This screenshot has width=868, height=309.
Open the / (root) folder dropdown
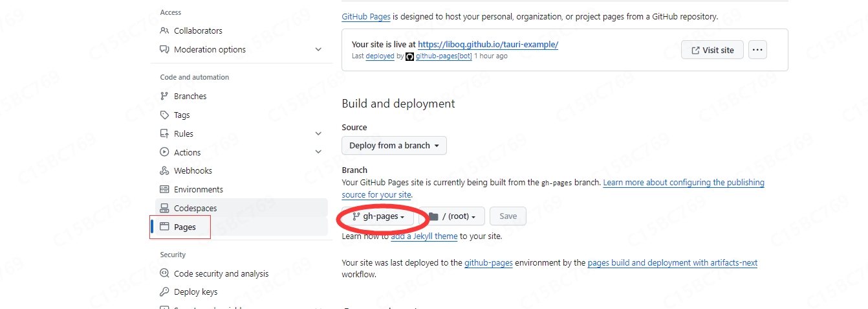click(x=451, y=216)
